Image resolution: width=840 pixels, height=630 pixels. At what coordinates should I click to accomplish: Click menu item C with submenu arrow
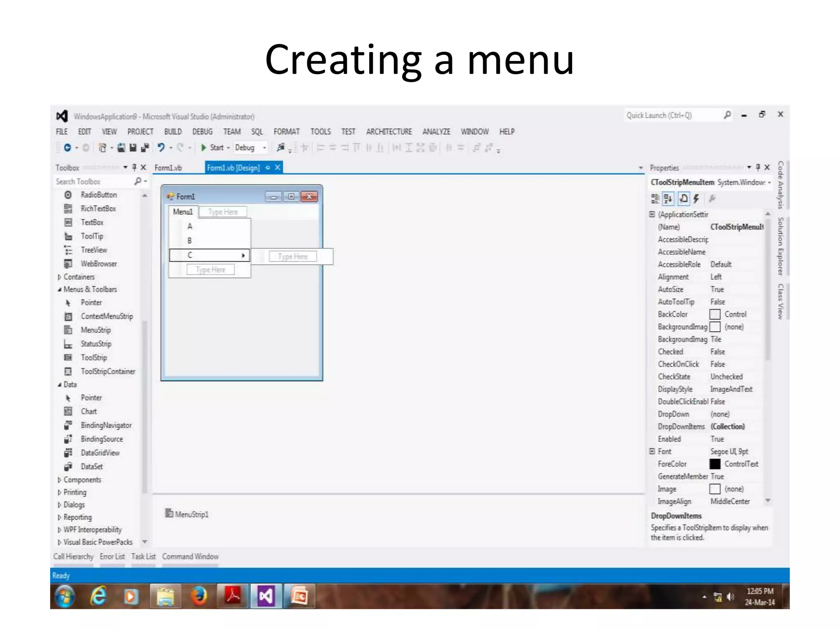pos(209,255)
